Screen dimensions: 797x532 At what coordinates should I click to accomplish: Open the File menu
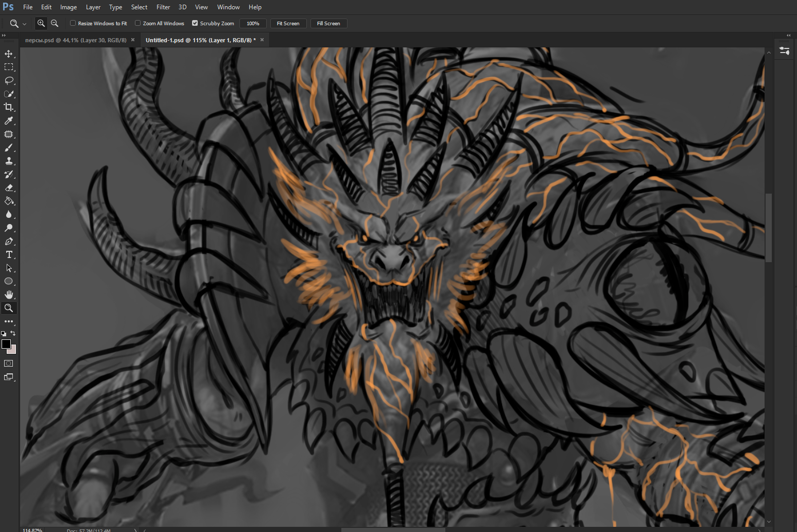click(x=28, y=7)
